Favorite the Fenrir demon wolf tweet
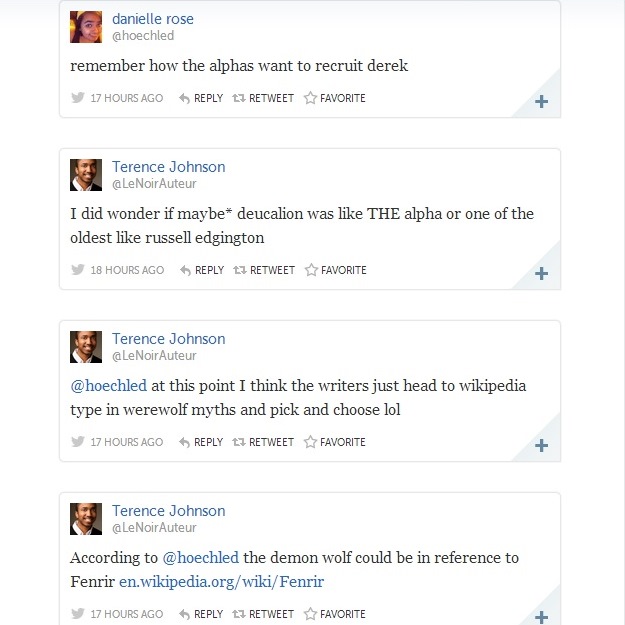 (x=335, y=614)
